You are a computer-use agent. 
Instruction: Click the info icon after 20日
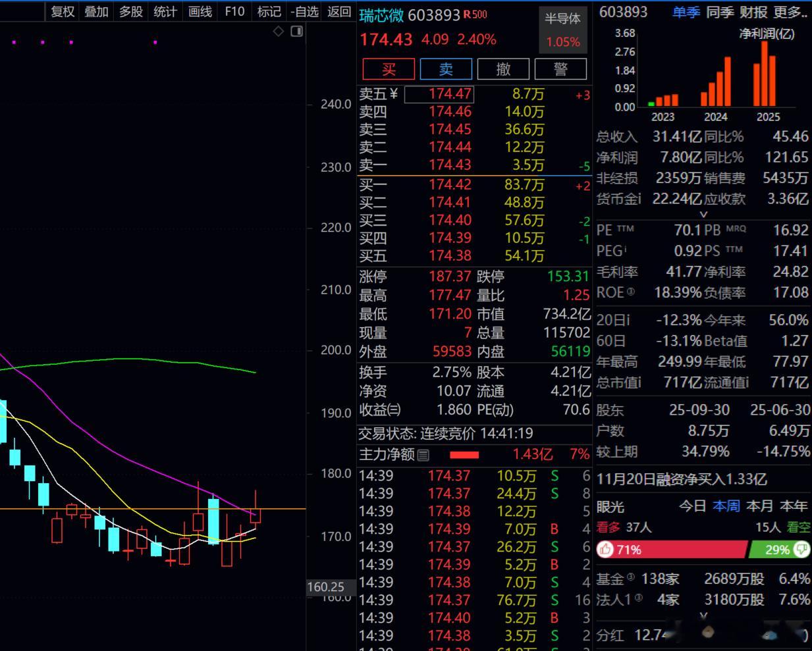click(628, 320)
